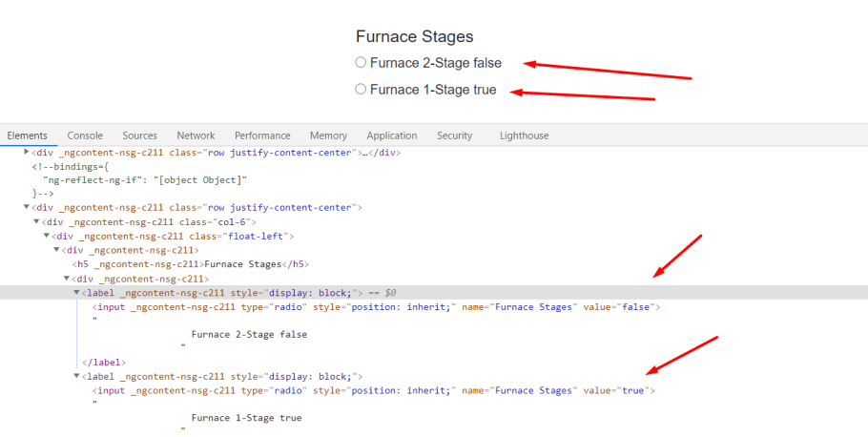Click the "Furnace 1-Stage true" text node in DOM
Screen dimensions: 868x437
[246, 418]
